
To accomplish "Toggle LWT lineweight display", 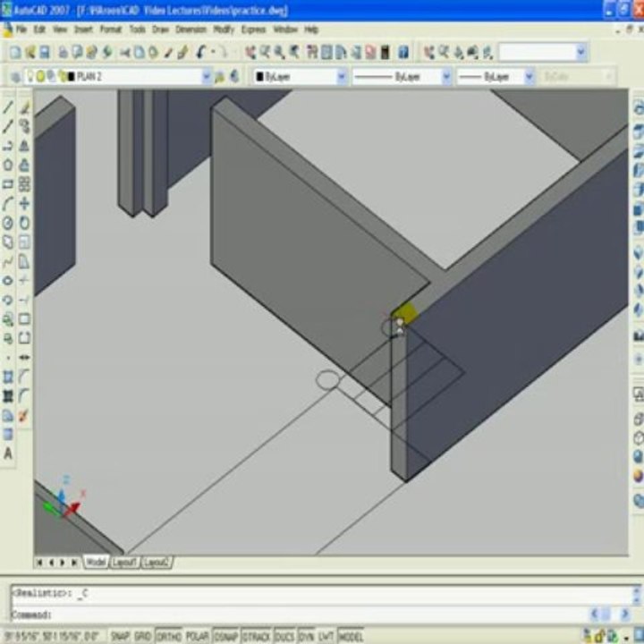I will tap(326, 637).
